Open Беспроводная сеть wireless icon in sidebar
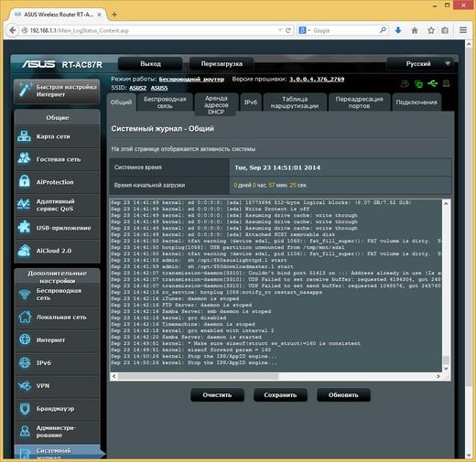The width and height of the screenshot is (476, 462). [24, 294]
